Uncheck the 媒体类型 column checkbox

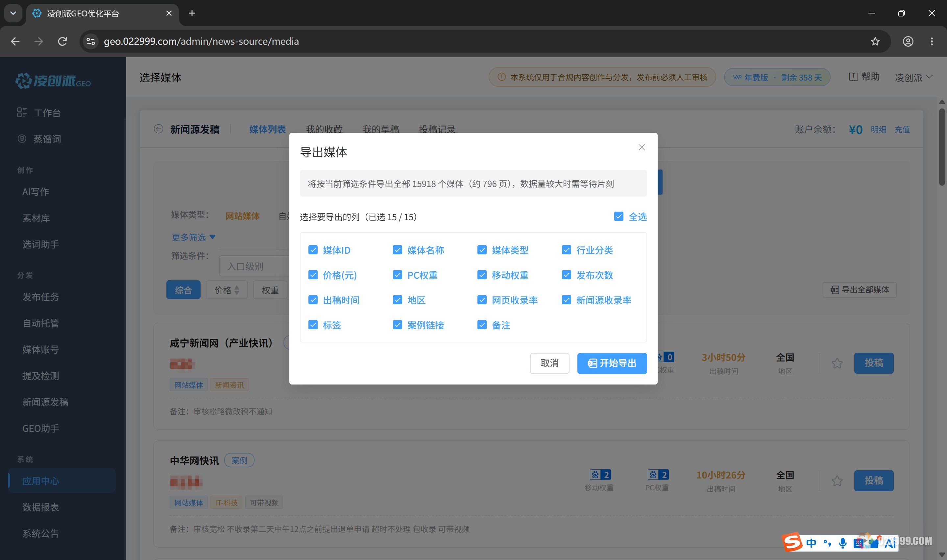coord(482,250)
